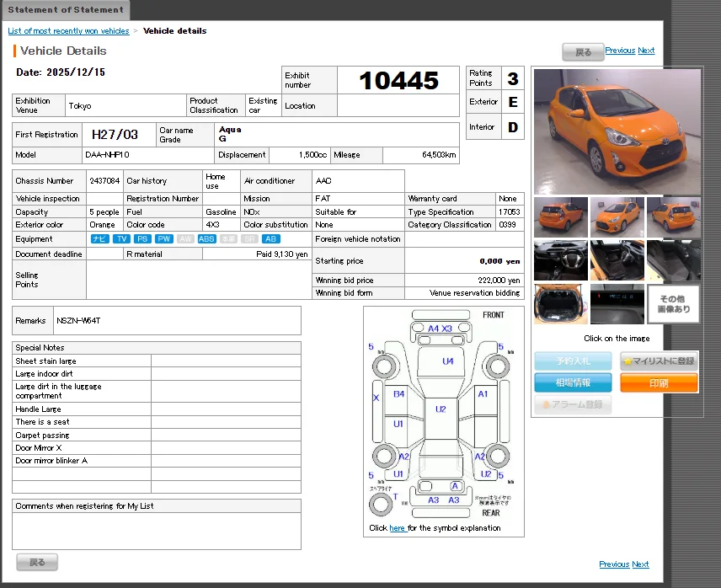Screen dimensions: 721x588
Task: Open the rear-left exterior thumbnail
Action: [561, 217]
